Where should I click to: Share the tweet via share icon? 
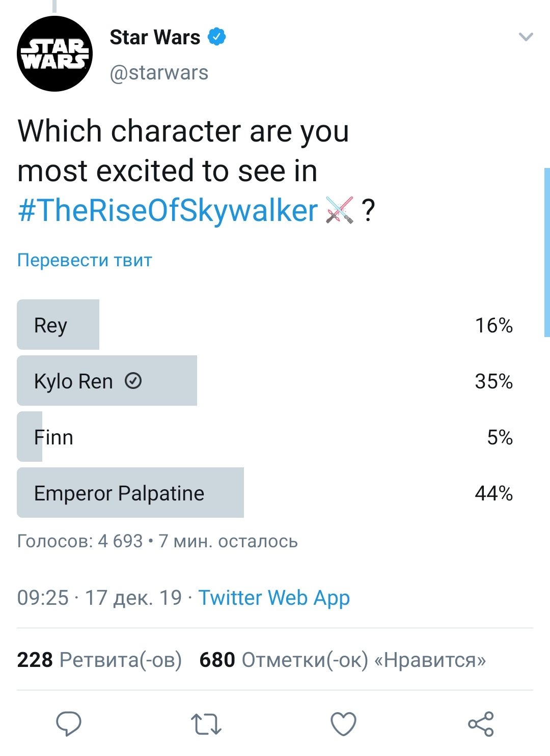coord(481,724)
